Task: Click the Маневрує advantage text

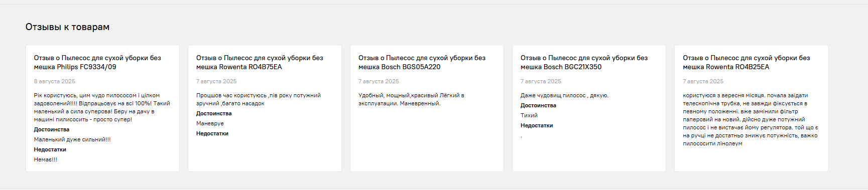Action: pyautogui.click(x=210, y=123)
